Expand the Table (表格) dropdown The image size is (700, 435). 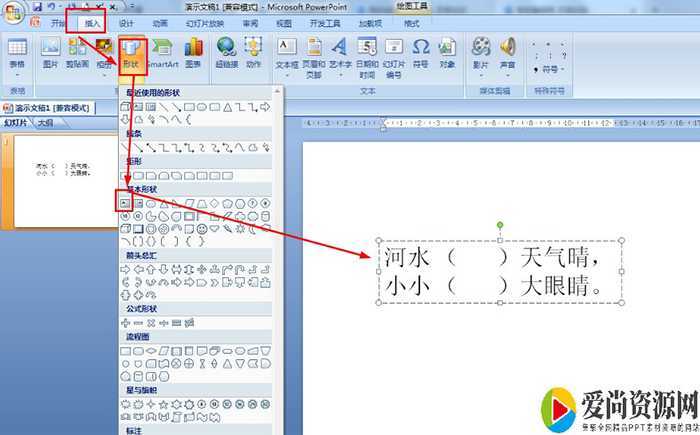click(17, 55)
